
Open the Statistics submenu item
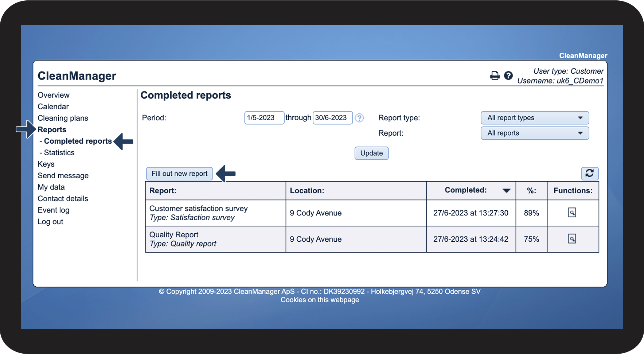pyautogui.click(x=59, y=152)
